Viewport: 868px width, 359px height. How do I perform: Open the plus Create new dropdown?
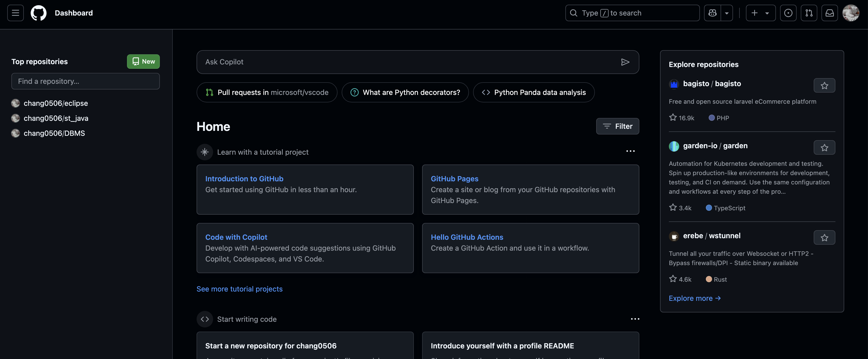(760, 13)
